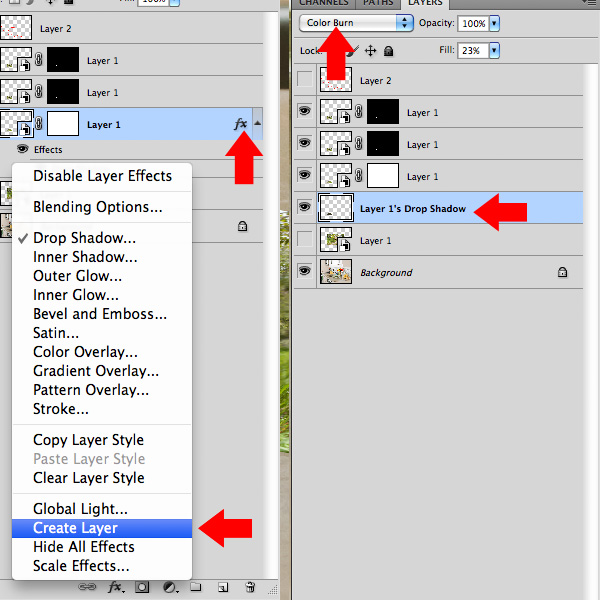The width and height of the screenshot is (600, 600).
Task: Hide the upper black-masked Layer 1 in right panel
Action: 305,111
